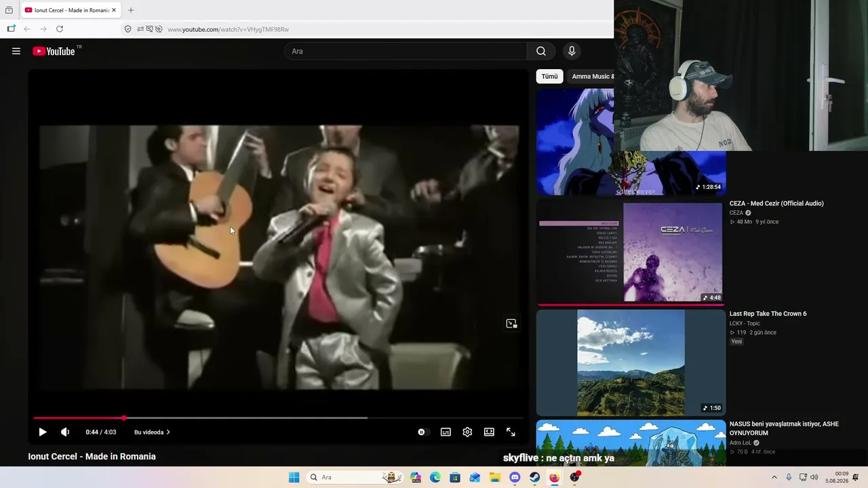Go to the CEZA channel name
The width and height of the screenshot is (868, 488).
[x=736, y=213]
